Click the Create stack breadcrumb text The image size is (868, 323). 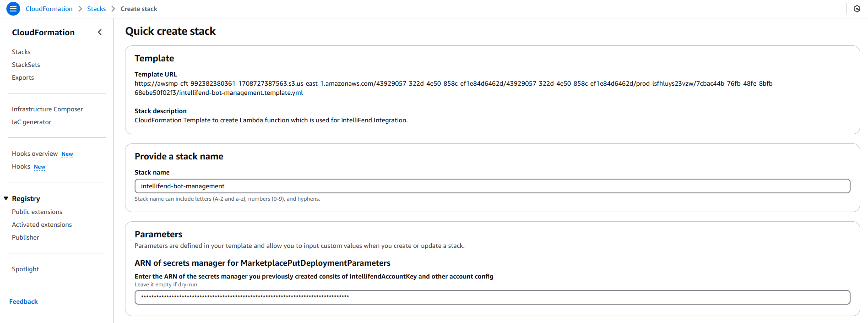coord(139,9)
